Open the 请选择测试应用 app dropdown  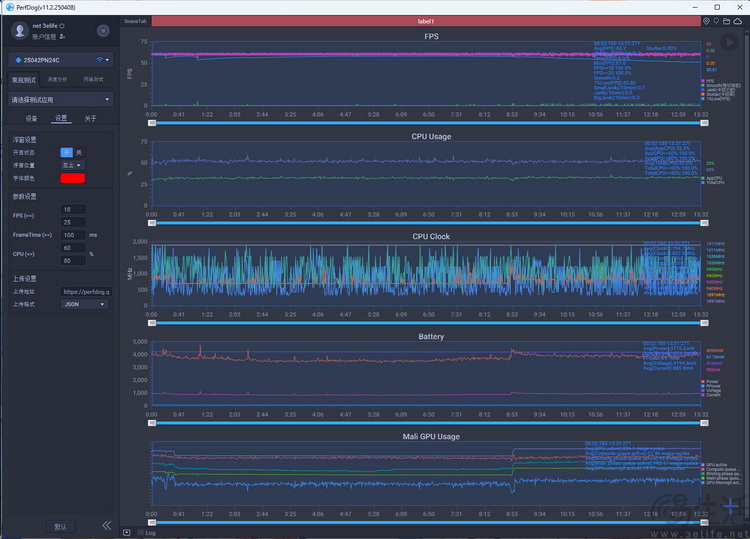61,99
